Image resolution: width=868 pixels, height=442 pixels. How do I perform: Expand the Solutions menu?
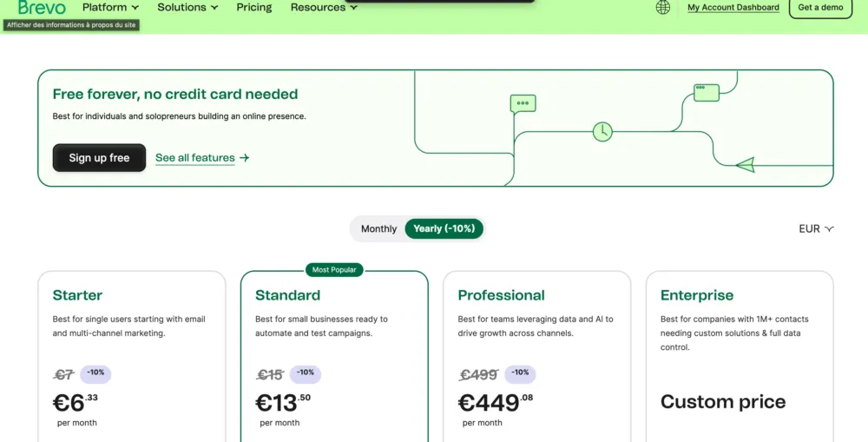tap(187, 7)
